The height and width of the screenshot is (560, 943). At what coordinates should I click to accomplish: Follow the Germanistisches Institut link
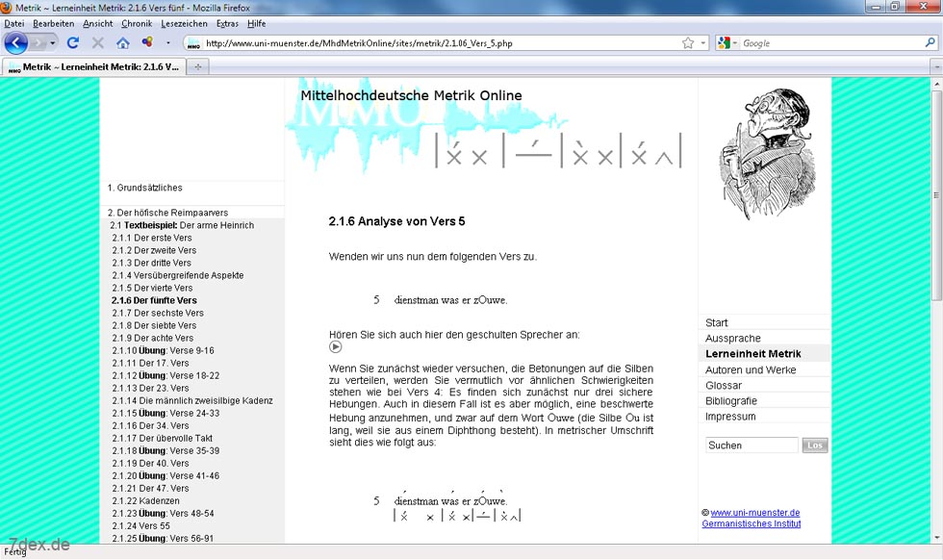(x=752, y=523)
